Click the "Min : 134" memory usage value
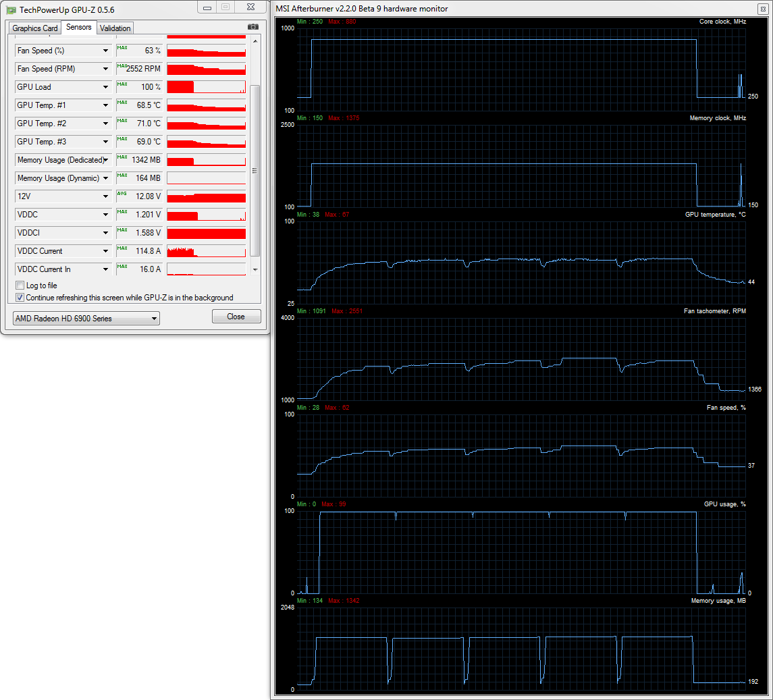Image resolution: width=773 pixels, height=700 pixels. 310,601
